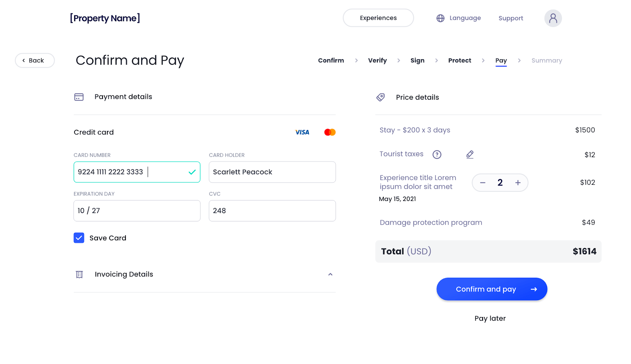Click the Payment details card icon
Image resolution: width=631 pixels, height=364 pixels.
coord(79,97)
